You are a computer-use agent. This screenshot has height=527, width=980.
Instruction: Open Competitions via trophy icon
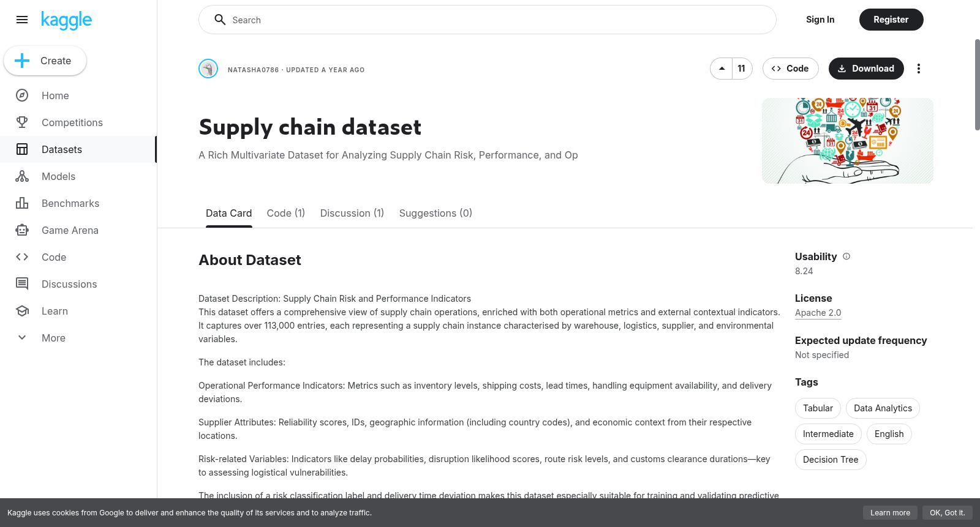coord(22,122)
